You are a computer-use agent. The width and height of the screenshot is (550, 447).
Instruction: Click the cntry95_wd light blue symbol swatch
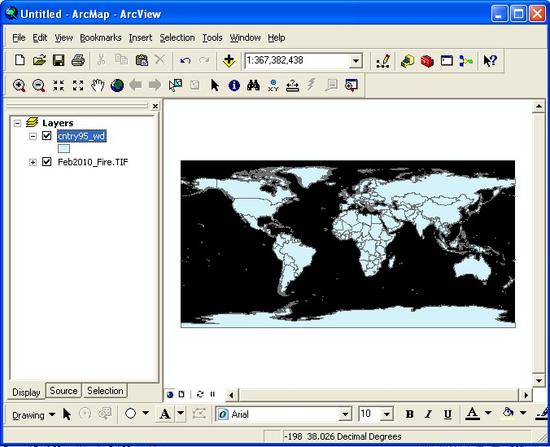coord(64,148)
